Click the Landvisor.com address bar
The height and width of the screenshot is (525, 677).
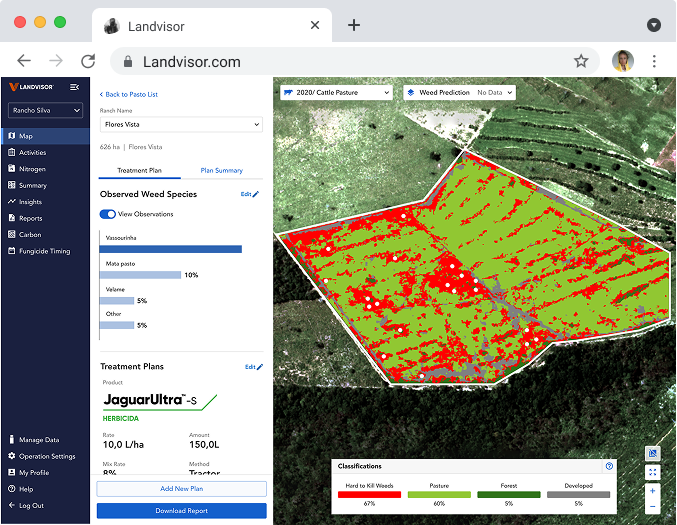pos(354,61)
